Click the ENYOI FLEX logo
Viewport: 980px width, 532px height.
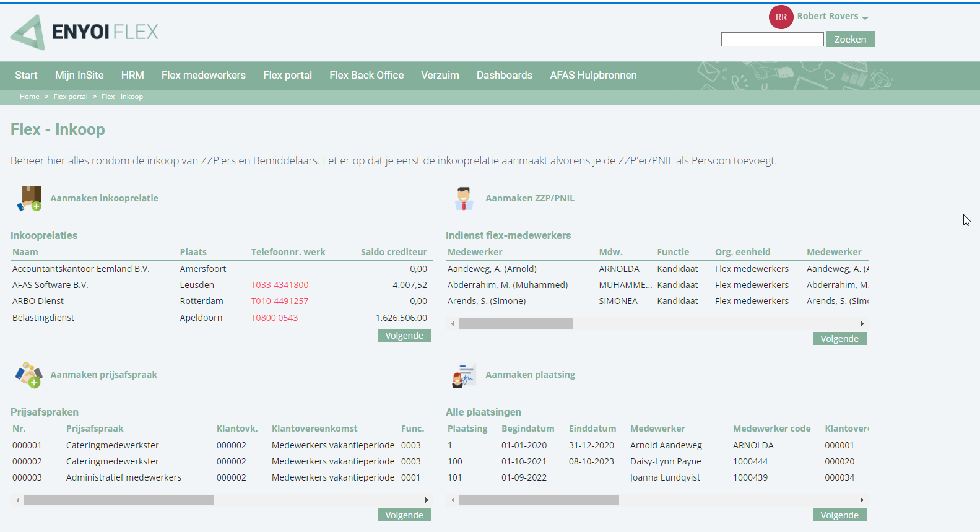coord(84,32)
